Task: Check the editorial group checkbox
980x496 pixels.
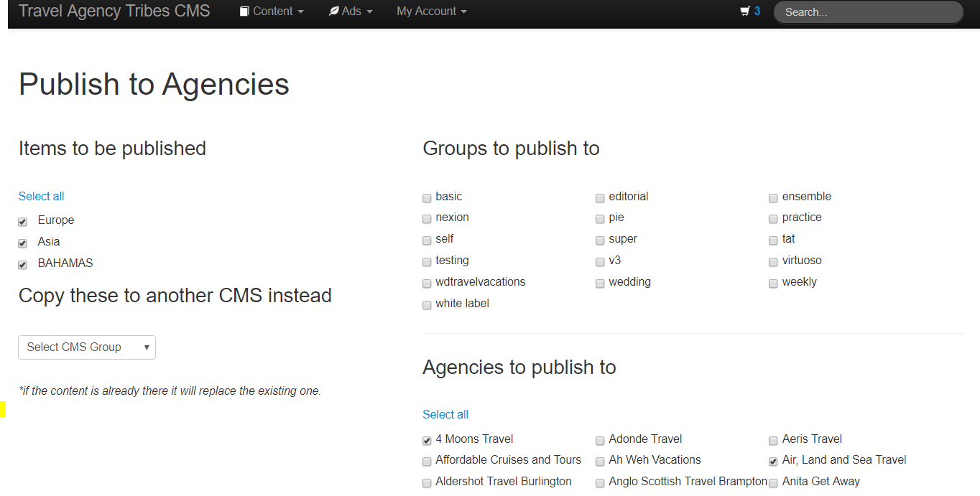Action: tap(600, 198)
